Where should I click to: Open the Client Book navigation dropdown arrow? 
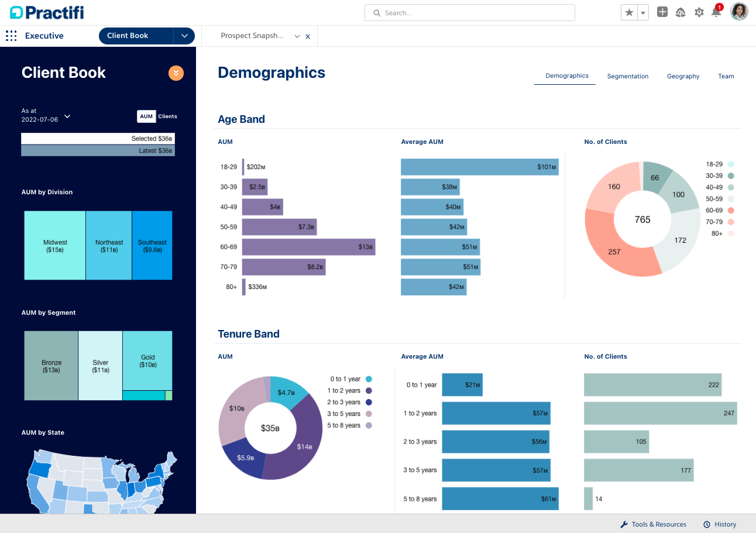pyautogui.click(x=184, y=36)
